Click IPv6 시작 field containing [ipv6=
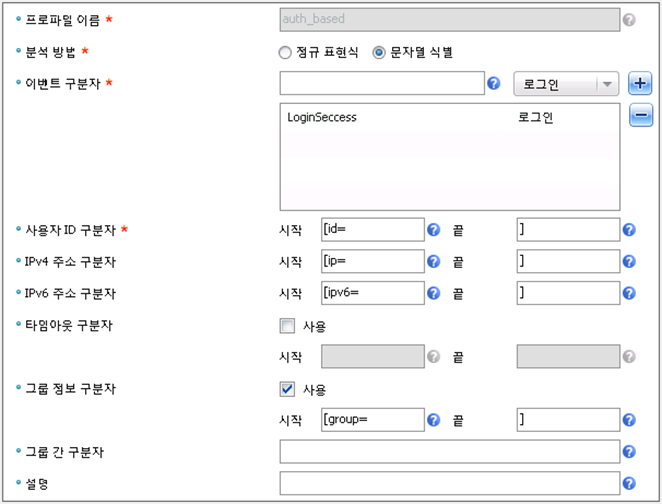Image resolution: width=662 pixels, height=504 pixels. coord(373,293)
